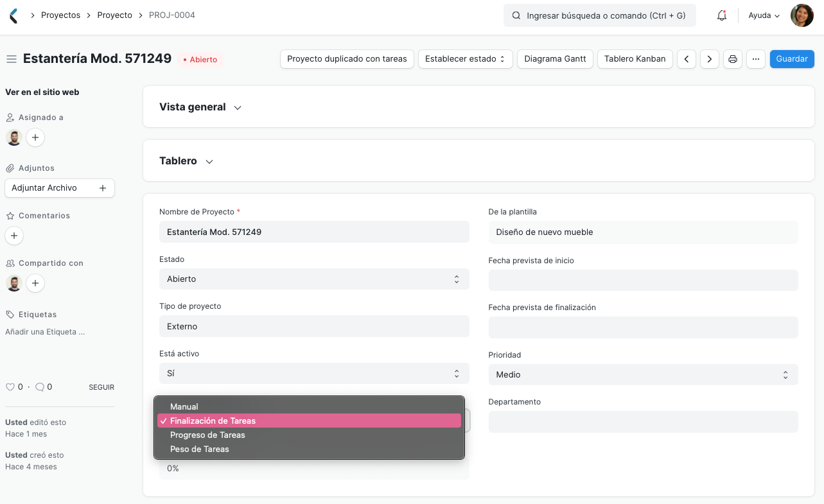Viewport: 824px width, 504px height.
Task: Add an assignee with plus icon
Action: pyautogui.click(x=35, y=137)
